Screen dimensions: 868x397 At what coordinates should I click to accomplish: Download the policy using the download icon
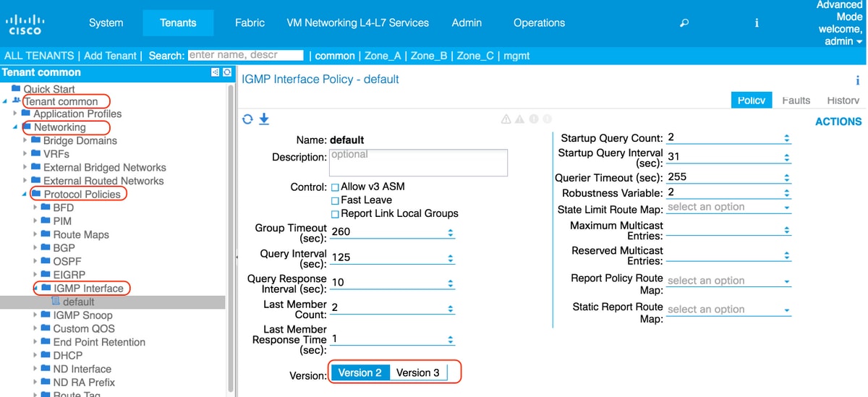point(264,119)
